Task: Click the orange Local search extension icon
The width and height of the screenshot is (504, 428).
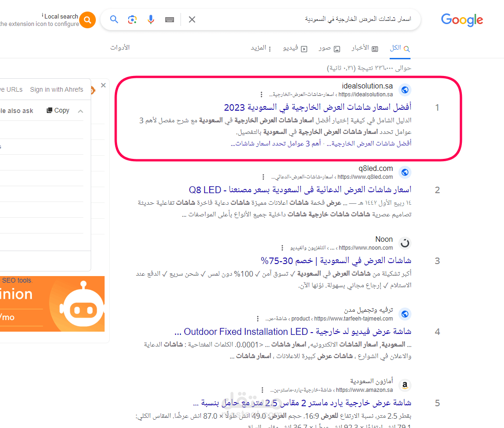Action: 87,20
